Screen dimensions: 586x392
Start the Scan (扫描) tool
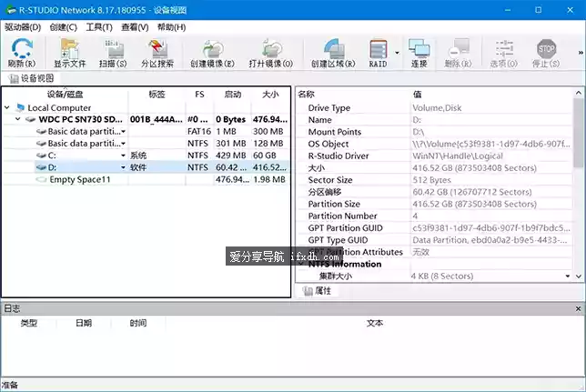click(x=113, y=53)
